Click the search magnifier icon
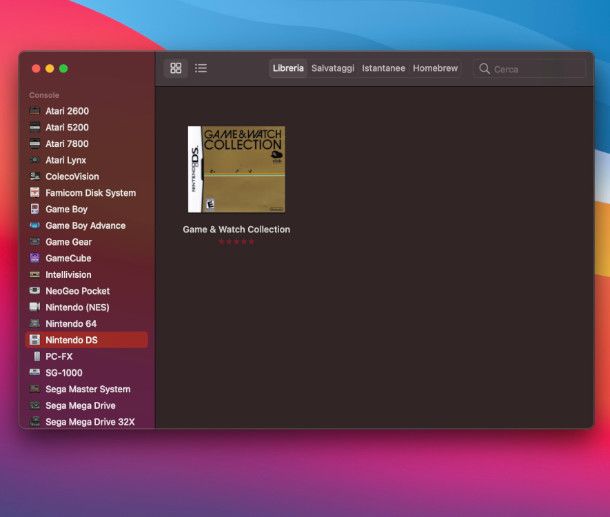The image size is (610, 517). (484, 69)
